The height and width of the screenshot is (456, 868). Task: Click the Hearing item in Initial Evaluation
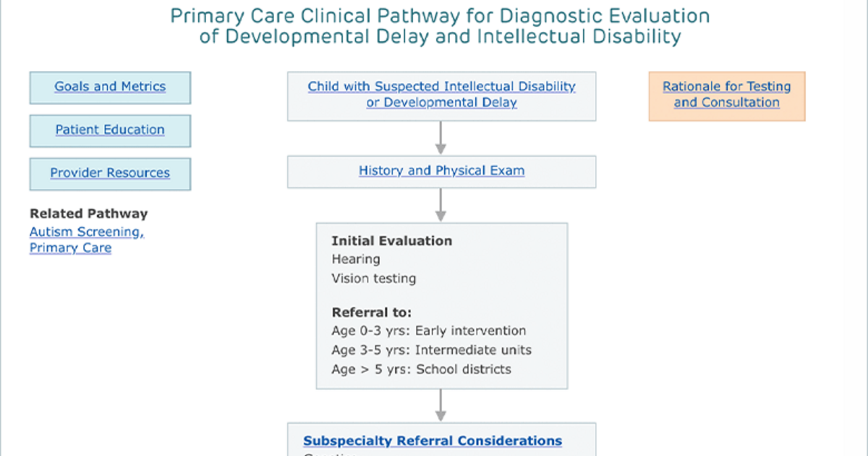pos(356,259)
